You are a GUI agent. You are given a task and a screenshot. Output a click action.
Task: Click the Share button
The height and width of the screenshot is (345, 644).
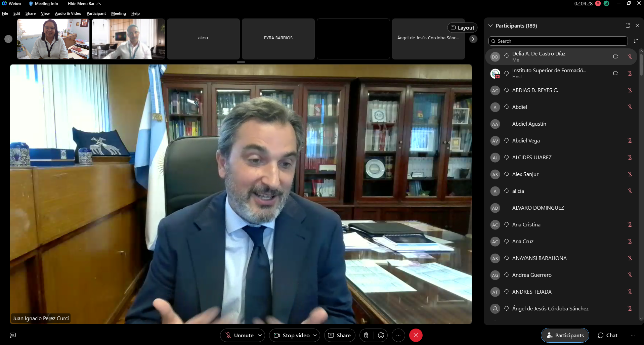pos(339,335)
